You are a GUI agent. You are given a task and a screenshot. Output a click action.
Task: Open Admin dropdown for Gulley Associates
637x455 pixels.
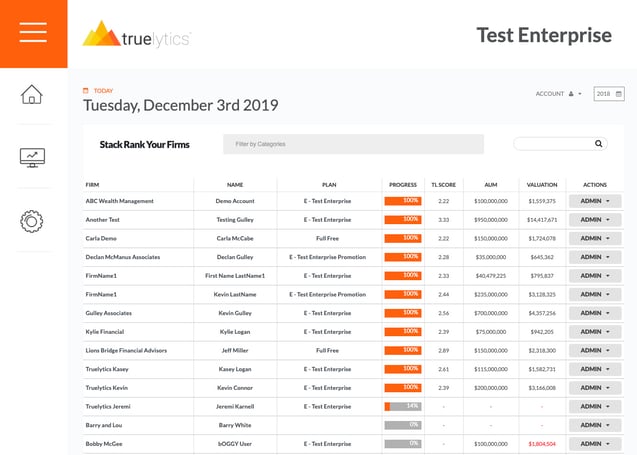tap(594, 313)
